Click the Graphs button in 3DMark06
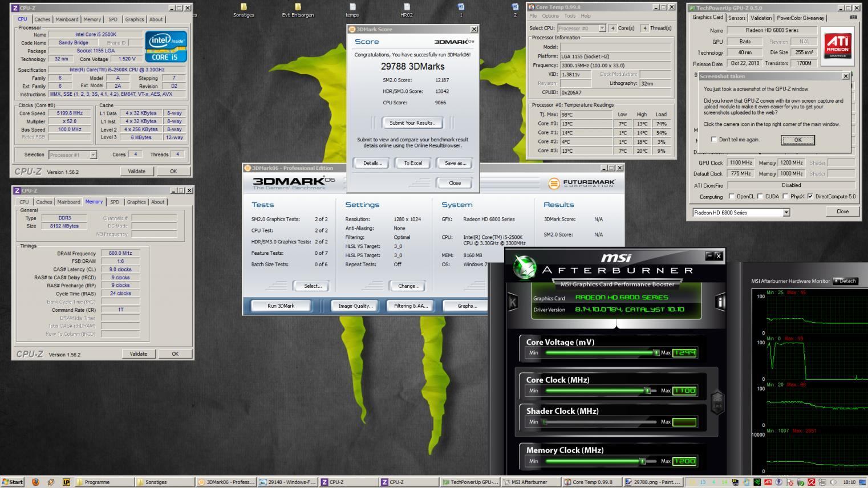Image resolution: width=868 pixels, height=488 pixels. tap(467, 306)
